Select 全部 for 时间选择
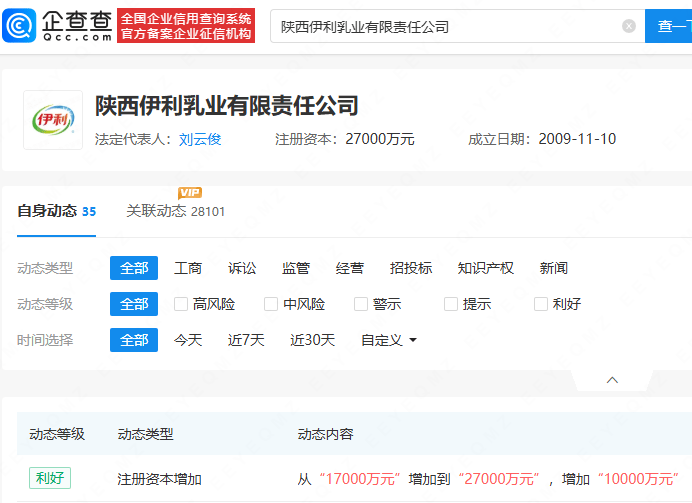The height and width of the screenshot is (503, 692). coord(134,340)
